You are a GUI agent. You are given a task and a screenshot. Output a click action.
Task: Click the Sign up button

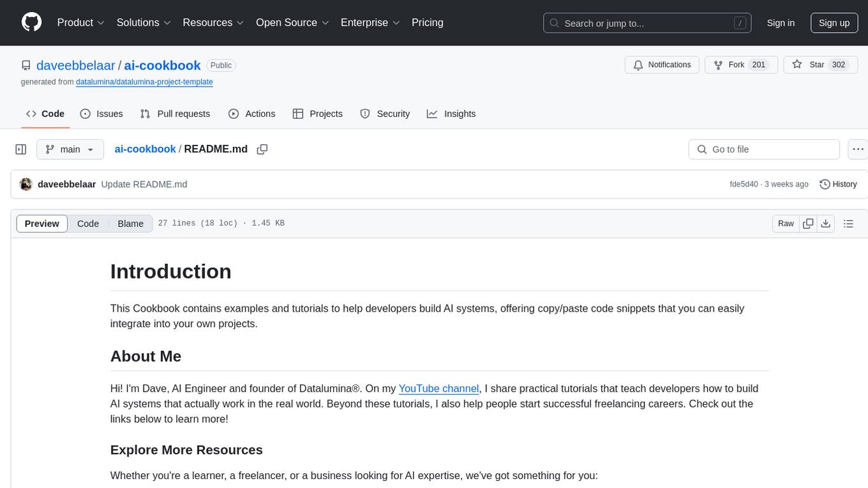pos(834,23)
